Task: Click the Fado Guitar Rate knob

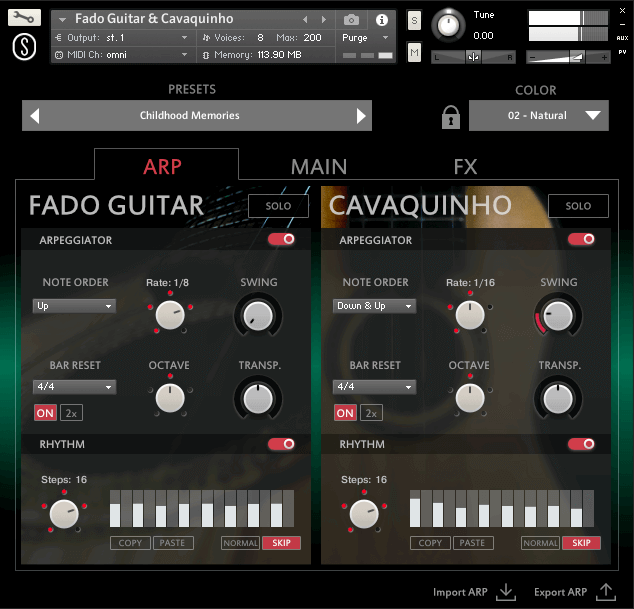Action: pyautogui.click(x=170, y=315)
